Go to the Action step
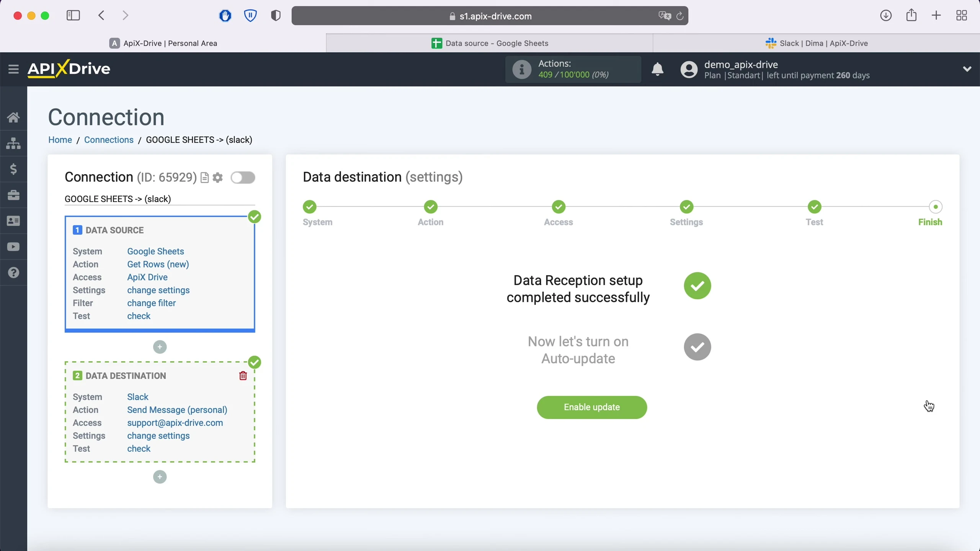980x551 pixels. pos(431,207)
